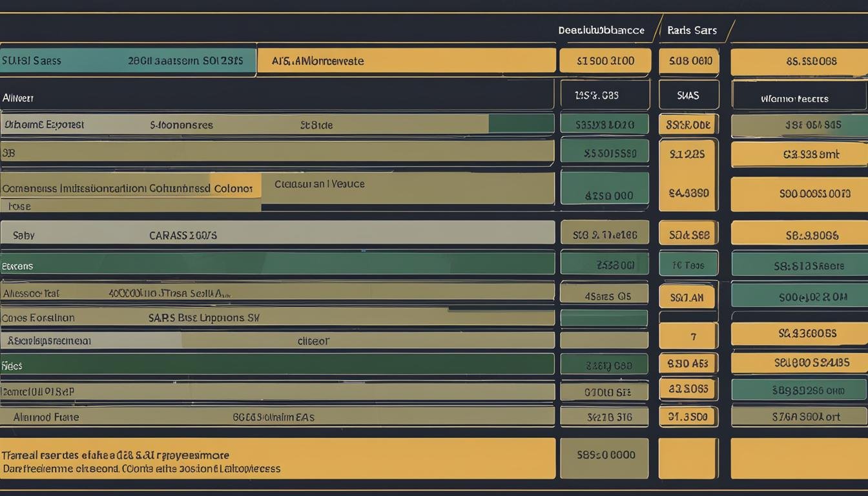
Task: Click the 'SU.ISI Saass' teal row label
Action: point(31,61)
